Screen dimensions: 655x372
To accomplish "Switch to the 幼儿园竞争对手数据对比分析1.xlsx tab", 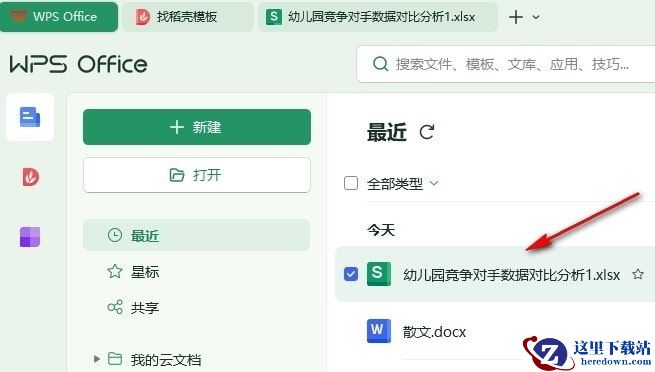I will click(x=378, y=17).
